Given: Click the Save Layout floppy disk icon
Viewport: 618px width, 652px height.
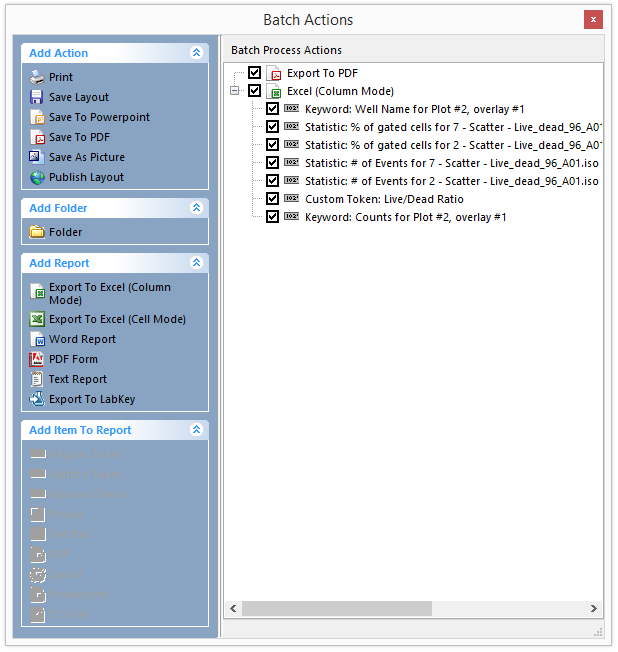Looking at the screenshot, I should pos(37,97).
